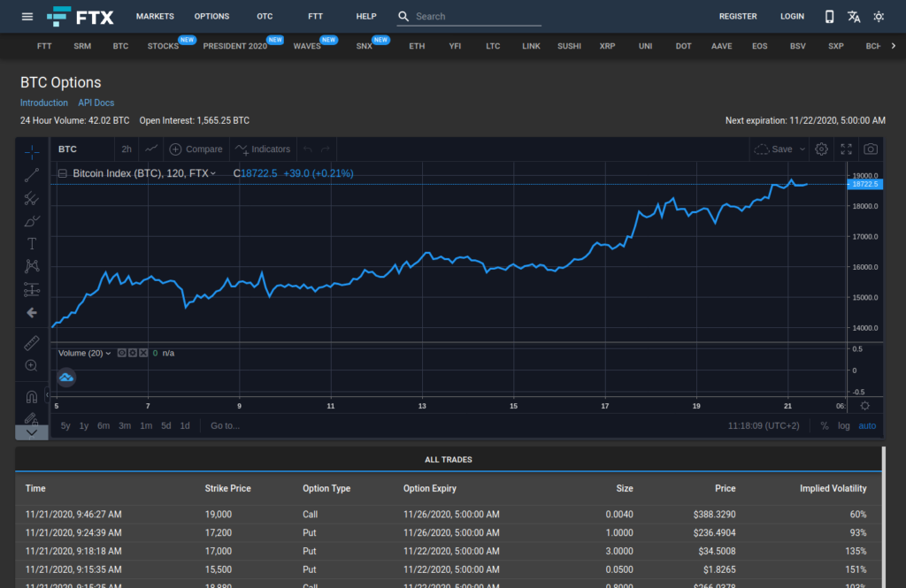Open the OPTIONS menu

(211, 16)
